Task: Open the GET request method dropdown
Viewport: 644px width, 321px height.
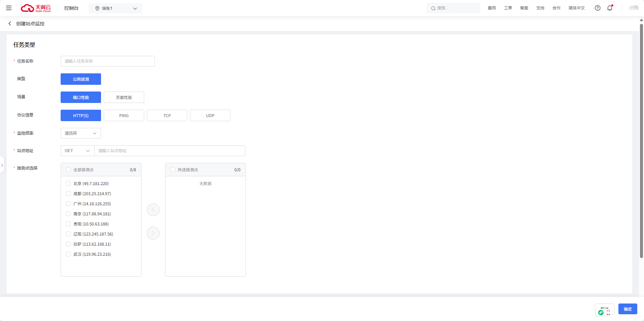Action: [x=77, y=151]
